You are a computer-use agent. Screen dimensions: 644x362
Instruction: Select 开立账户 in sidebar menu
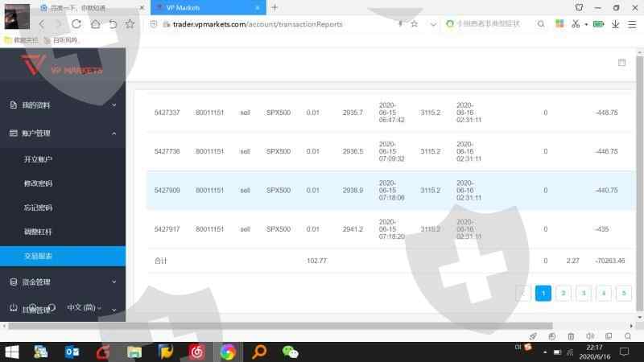(39, 159)
